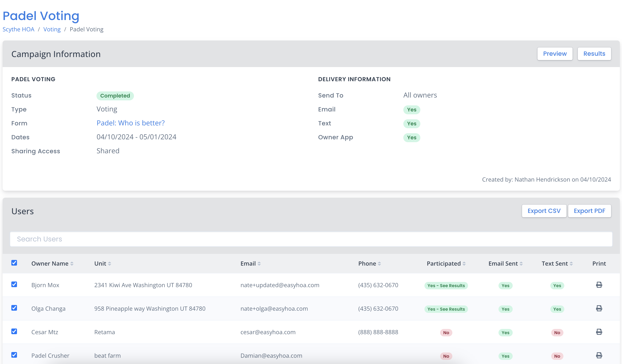The image size is (622, 364).
Task: Open 'Padel: Who is better?' form link
Action: 131,123
